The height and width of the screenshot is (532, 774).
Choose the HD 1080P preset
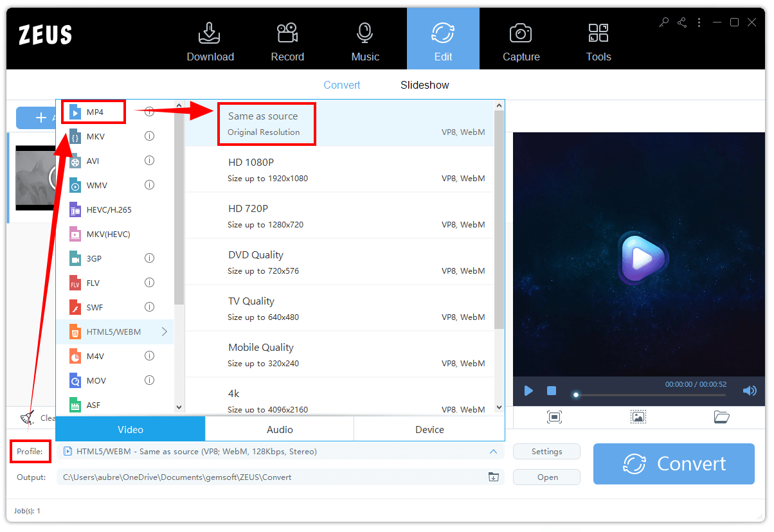point(339,170)
